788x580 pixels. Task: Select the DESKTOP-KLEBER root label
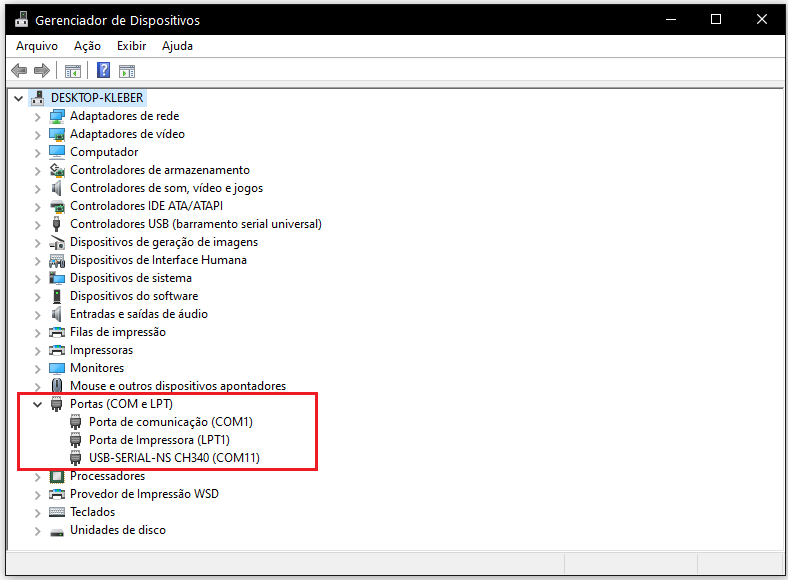[97, 98]
